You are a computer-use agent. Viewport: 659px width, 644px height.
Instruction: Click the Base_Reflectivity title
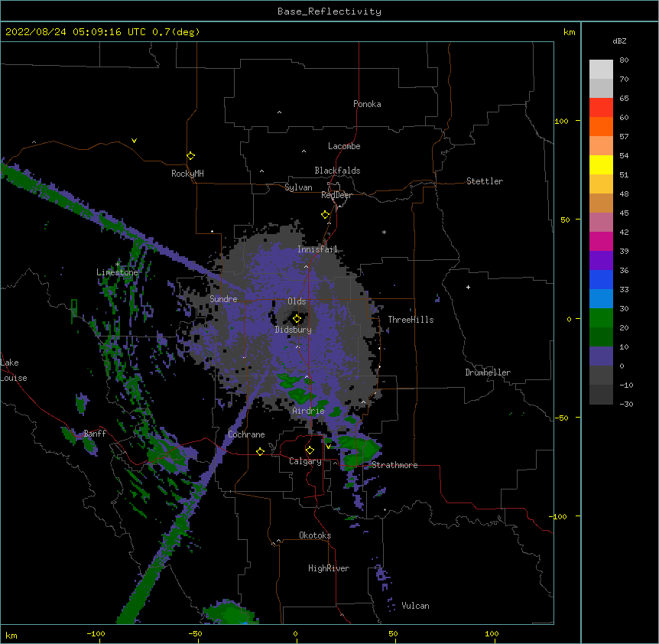(x=329, y=11)
